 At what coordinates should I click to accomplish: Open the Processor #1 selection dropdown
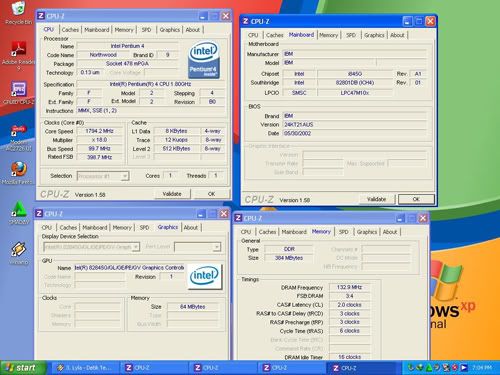(103, 176)
